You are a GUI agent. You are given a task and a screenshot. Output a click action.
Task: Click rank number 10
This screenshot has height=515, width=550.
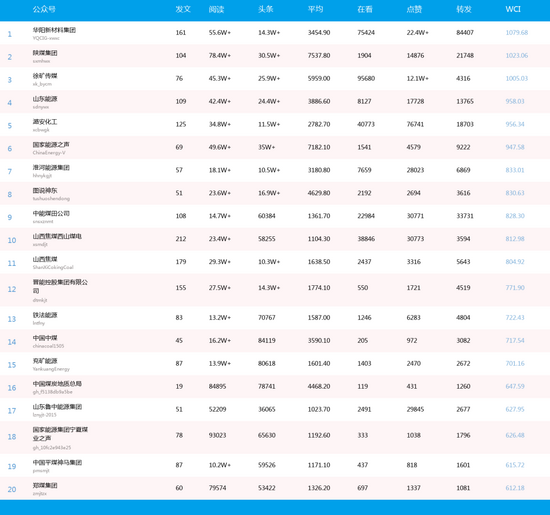tap(12, 240)
